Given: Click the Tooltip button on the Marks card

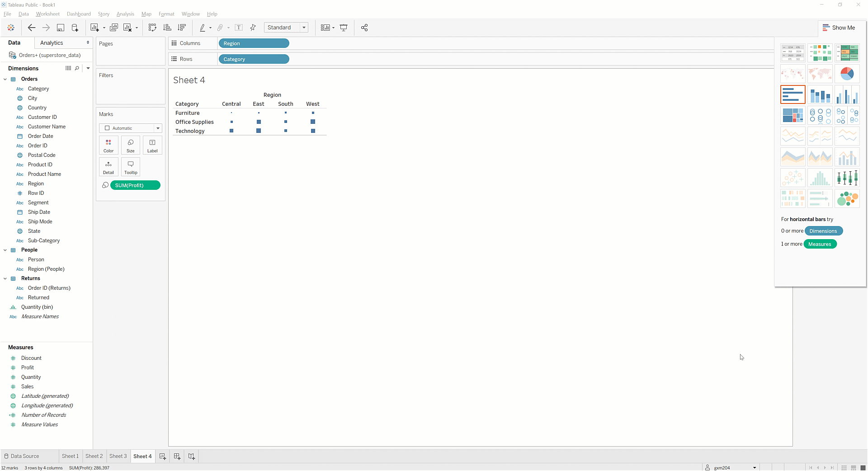Looking at the screenshot, I should 131,167.
